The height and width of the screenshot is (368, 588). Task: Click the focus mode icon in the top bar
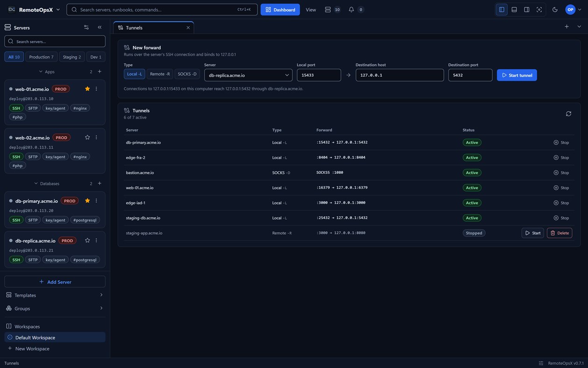click(539, 9)
